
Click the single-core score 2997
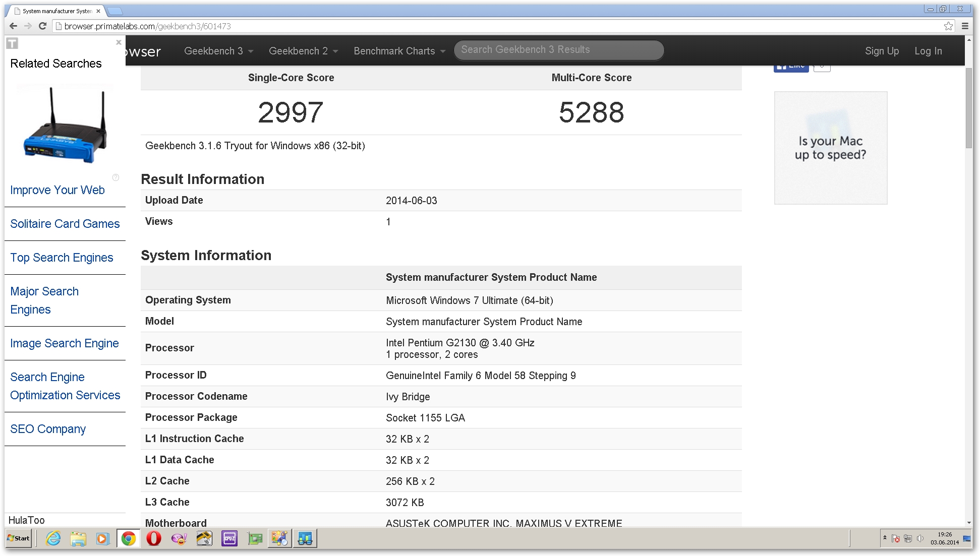tap(291, 112)
